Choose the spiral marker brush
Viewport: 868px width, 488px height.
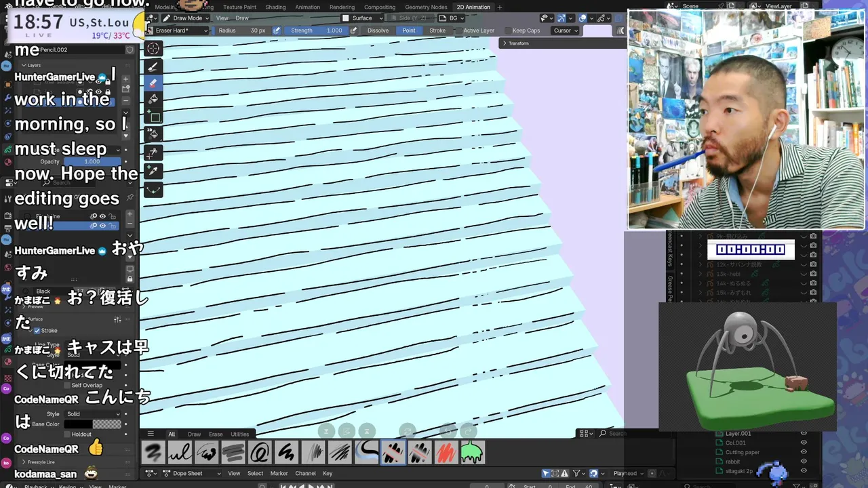[260, 452]
